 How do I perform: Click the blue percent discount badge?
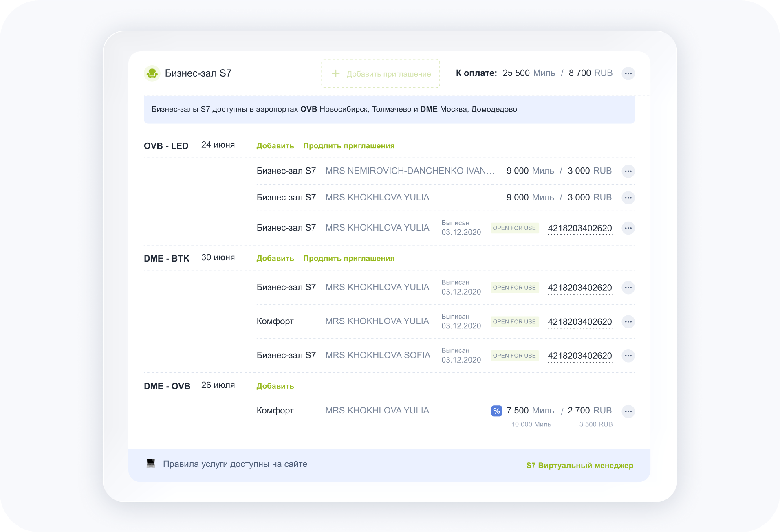pyautogui.click(x=496, y=411)
